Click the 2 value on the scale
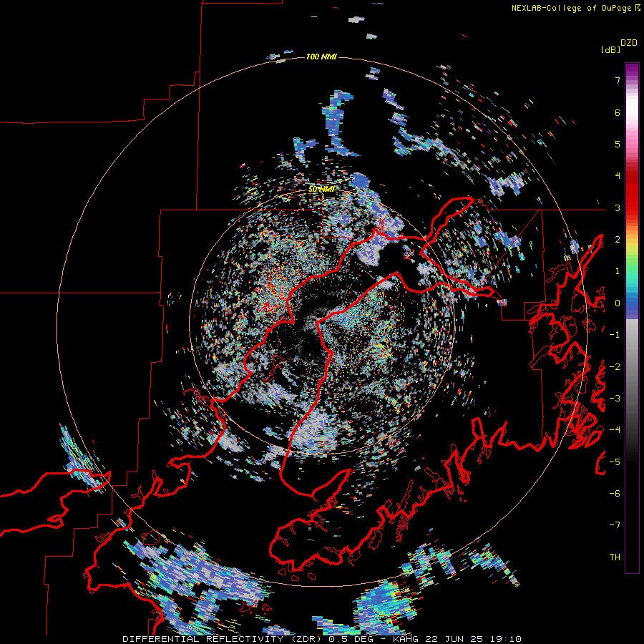Screen dimensions: 644x644 pos(618,240)
